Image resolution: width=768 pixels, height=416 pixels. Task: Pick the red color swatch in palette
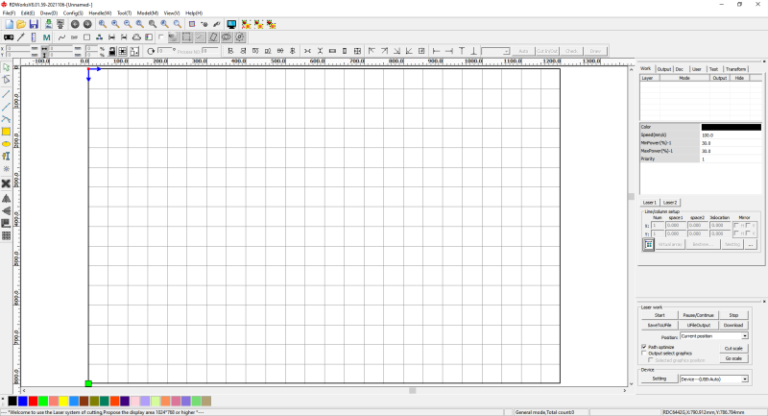33,401
